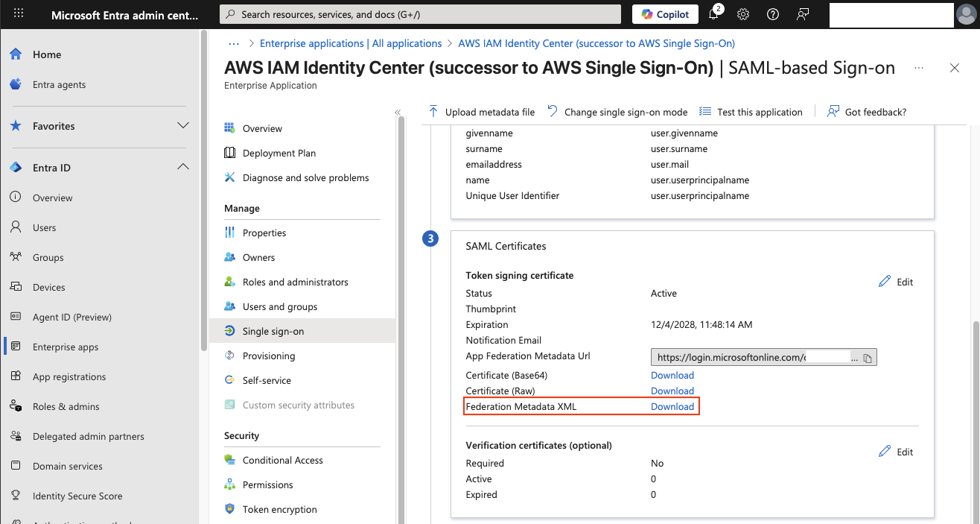Screen dimensions: 980x524
Task: Open Copilot from the top bar
Action: coord(665,14)
